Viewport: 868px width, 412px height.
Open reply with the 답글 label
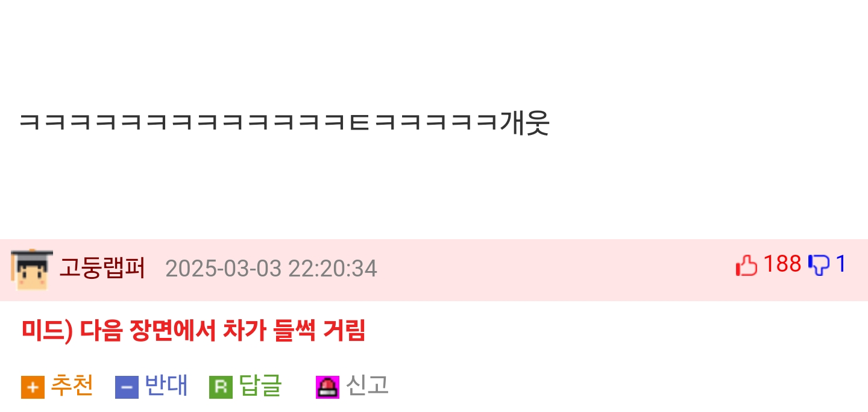coord(260,385)
